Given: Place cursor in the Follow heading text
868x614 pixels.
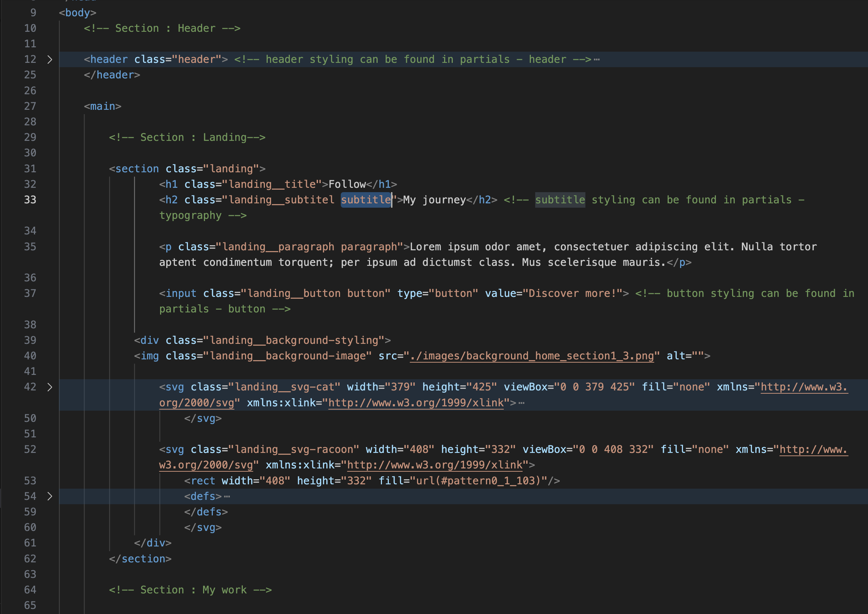Looking at the screenshot, I should (x=347, y=184).
